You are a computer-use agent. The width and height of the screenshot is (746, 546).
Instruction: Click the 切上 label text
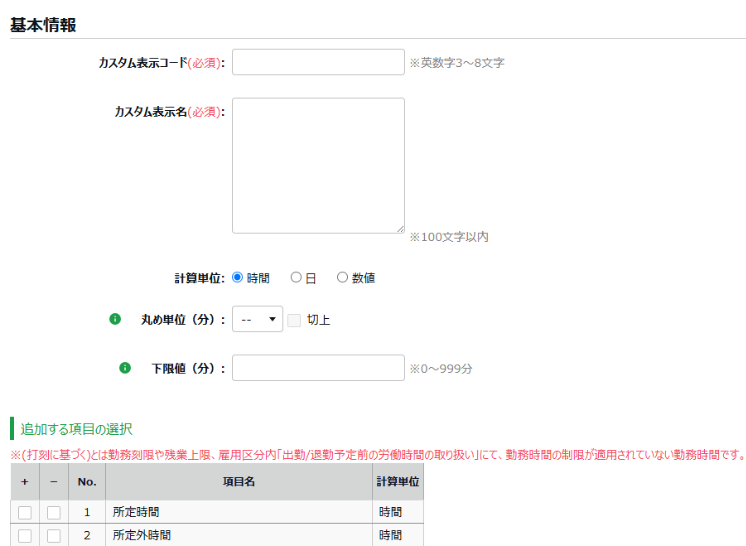pyautogui.click(x=318, y=320)
